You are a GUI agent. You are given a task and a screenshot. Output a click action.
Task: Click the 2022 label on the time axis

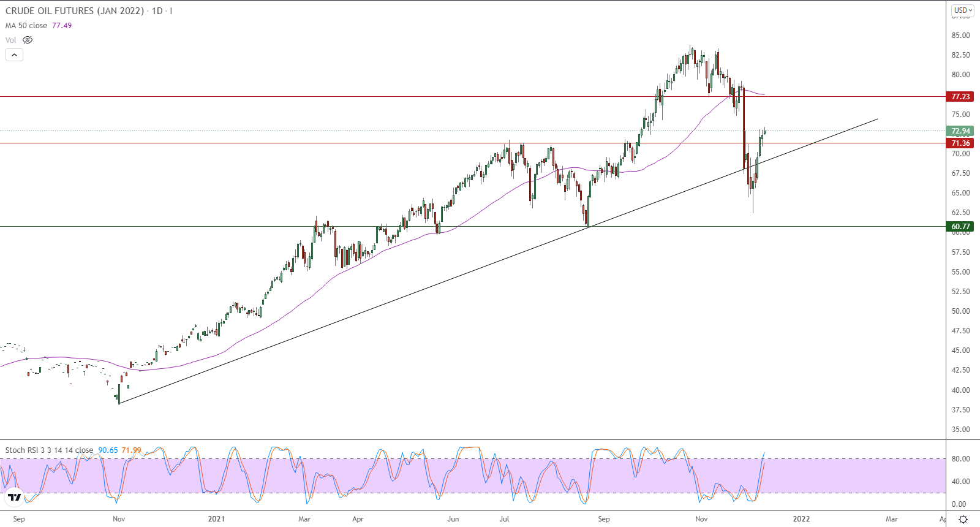click(801, 519)
